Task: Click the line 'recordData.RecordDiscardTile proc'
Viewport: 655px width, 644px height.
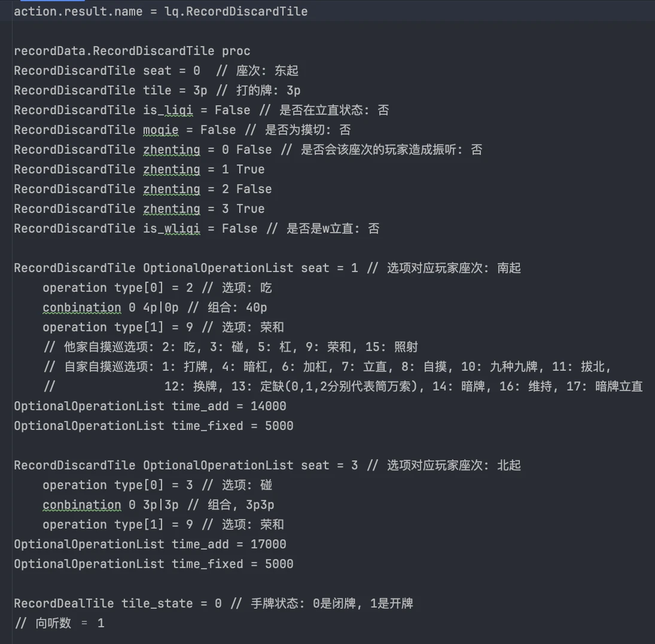Action: pyautogui.click(x=132, y=51)
